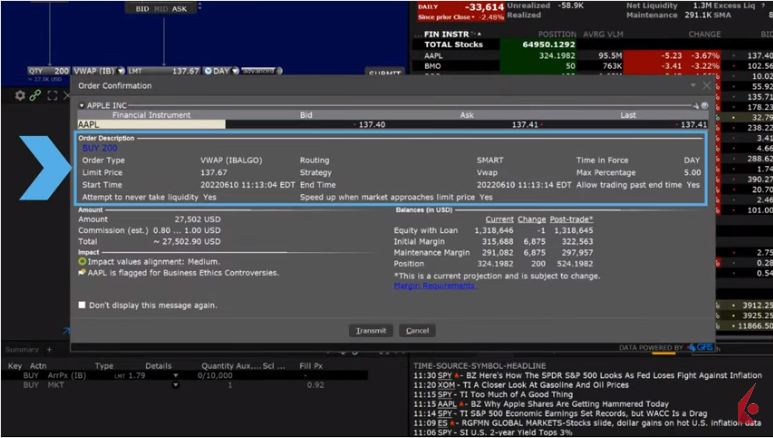The image size is (773, 438).
Task: Click the Impact values alignment icon
Action: pyautogui.click(x=82, y=261)
